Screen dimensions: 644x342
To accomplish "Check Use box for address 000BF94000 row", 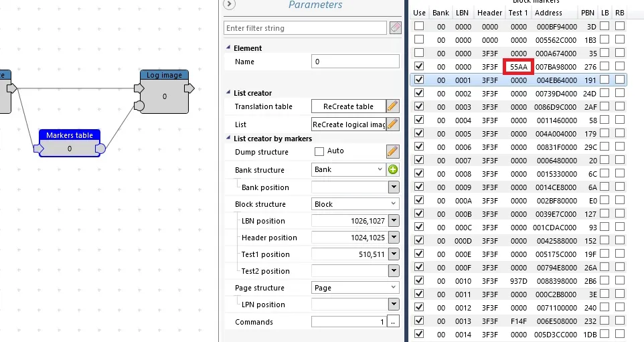I will 419,26.
